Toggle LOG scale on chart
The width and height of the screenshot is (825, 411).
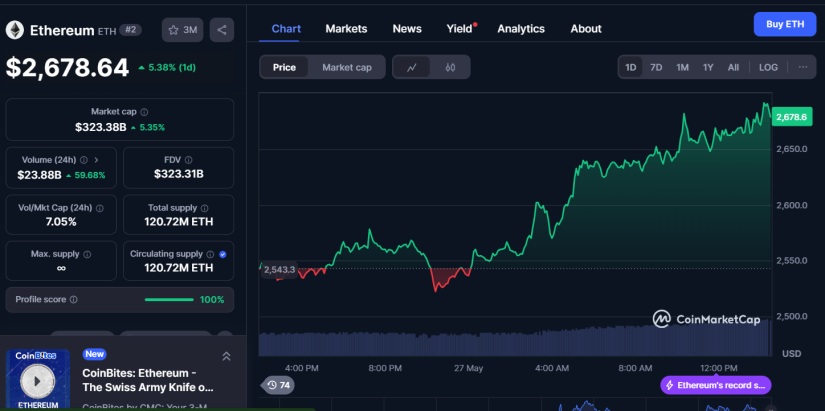pos(768,67)
